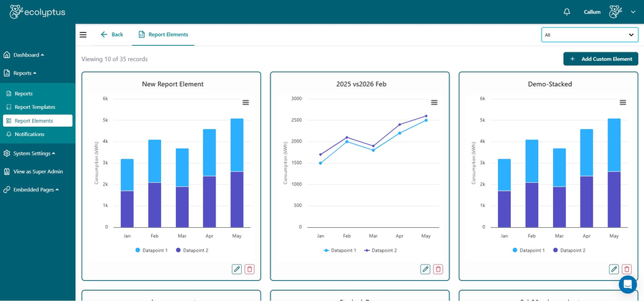Image resolution: width=644 pixels, height=301 pixels.
Task: Click Add Custom Element button
Action: (600, 59)
